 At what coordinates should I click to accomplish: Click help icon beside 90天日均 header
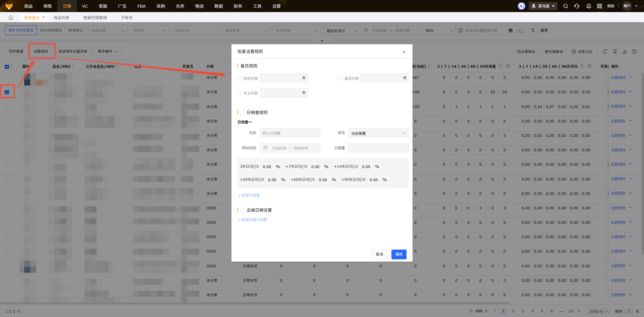coord(582,66)
